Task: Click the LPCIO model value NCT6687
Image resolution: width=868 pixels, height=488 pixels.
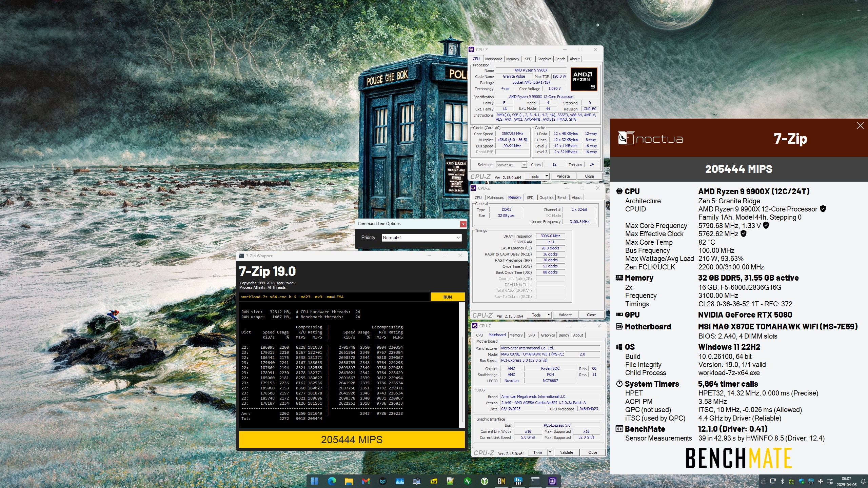Action: [550, 381]
